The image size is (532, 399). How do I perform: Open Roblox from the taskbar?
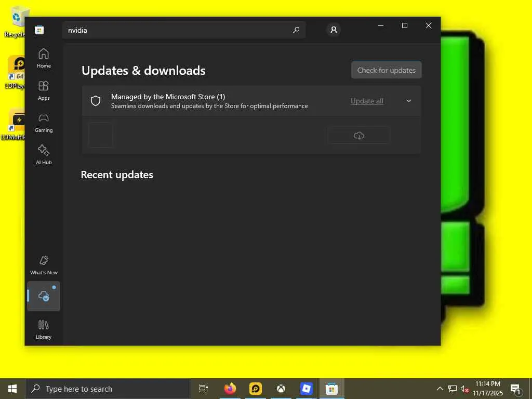point(307,389)
